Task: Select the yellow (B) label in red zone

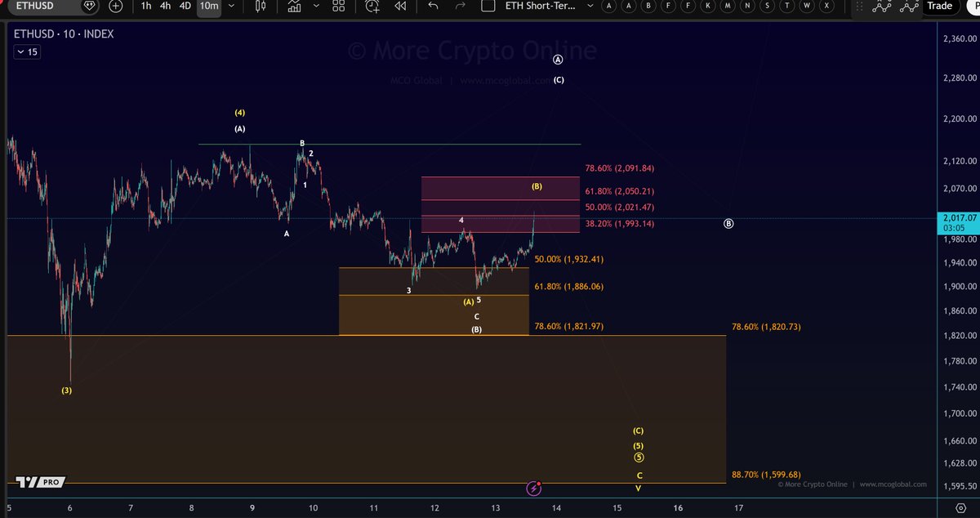Action: click(x=537, y=186)
